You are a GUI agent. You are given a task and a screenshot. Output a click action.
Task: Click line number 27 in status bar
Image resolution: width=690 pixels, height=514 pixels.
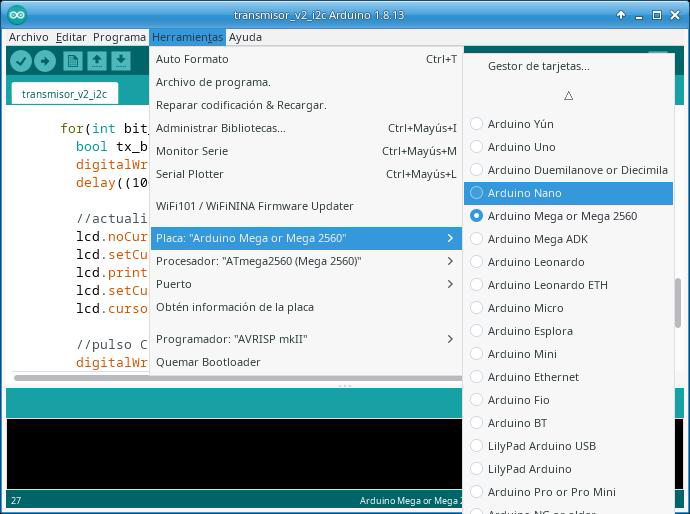[x=16, y=500]
